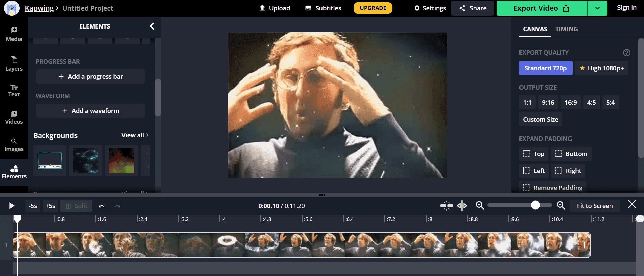Select Standard 720p export quality
The width and height of the screenshot is (644, 276).
click(546, 68)
